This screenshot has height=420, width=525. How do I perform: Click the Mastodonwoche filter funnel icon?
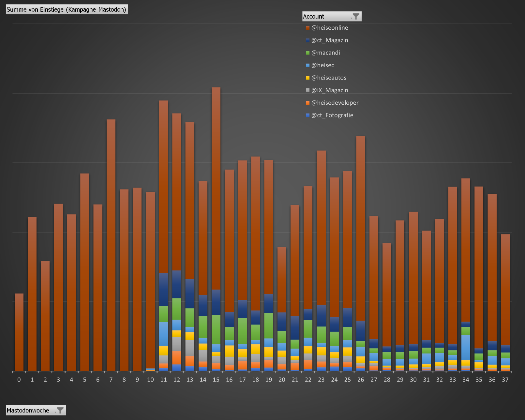[60, 410]
